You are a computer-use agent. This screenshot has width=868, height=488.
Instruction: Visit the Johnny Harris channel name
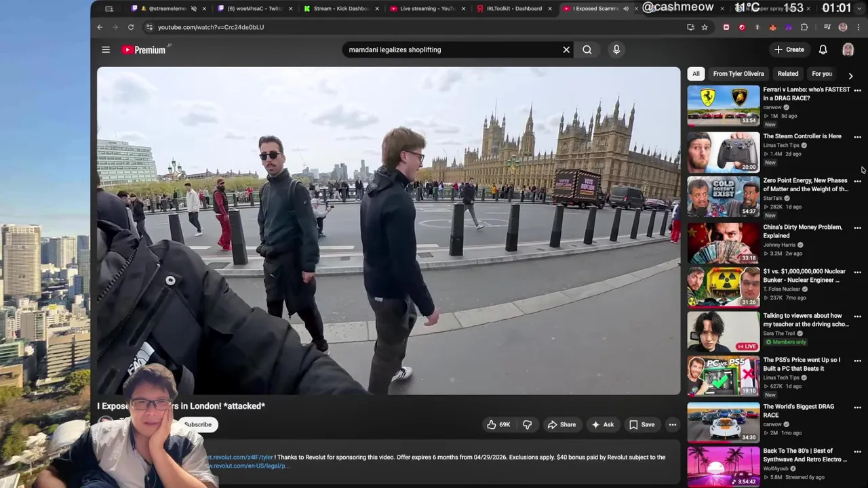(779, 245)
